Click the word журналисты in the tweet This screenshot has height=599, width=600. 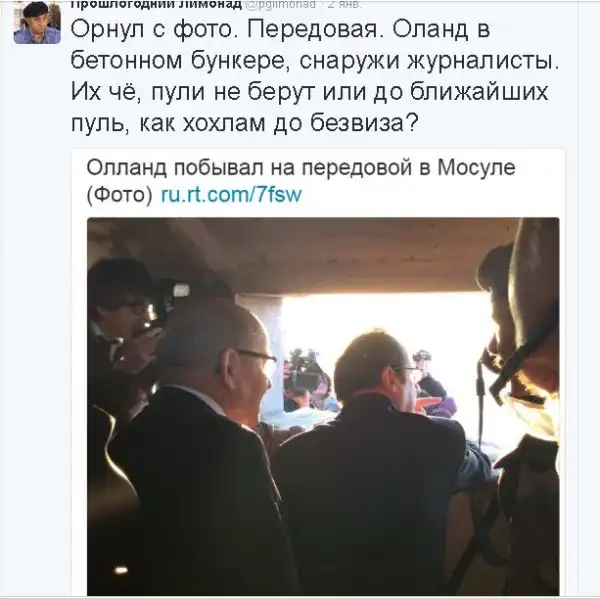(x=481, y=61)
